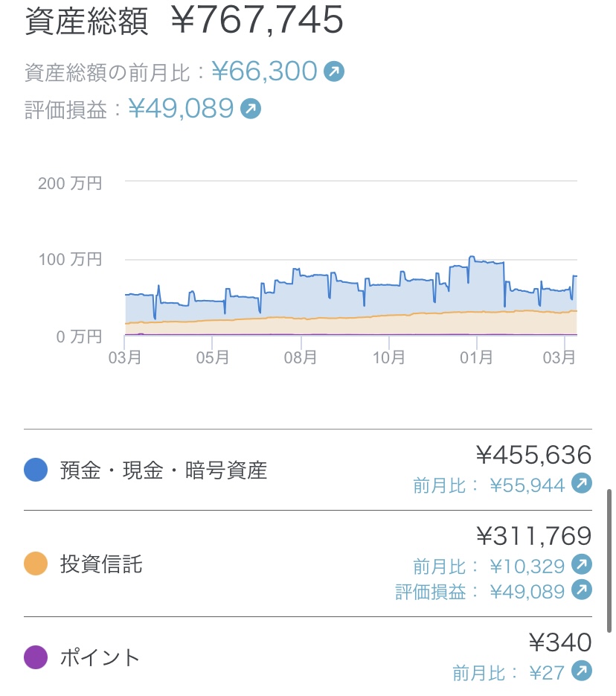
Task: Open the ポイント category
Action: tap(100, 658)
